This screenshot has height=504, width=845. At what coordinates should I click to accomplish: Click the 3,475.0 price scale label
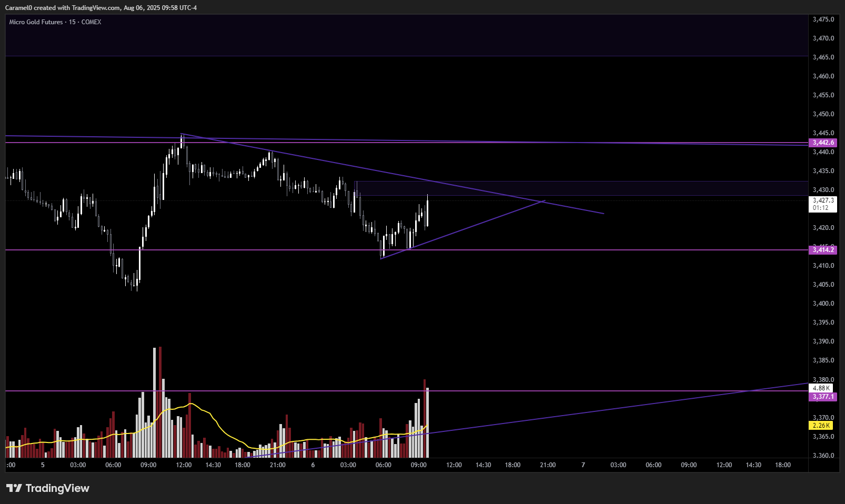[823, 19]
